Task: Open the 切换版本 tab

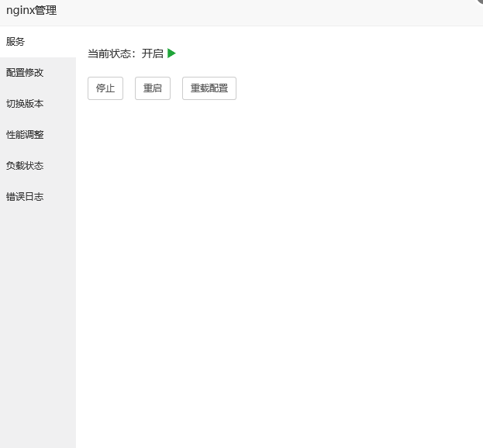Action: click(x=38, y=104)
